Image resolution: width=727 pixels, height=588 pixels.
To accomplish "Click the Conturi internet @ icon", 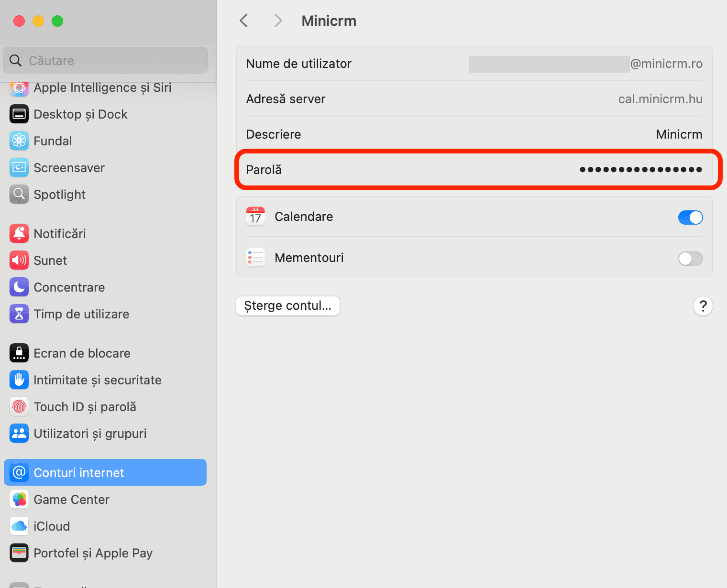I will pyautogui.click(x=19, y=473).
